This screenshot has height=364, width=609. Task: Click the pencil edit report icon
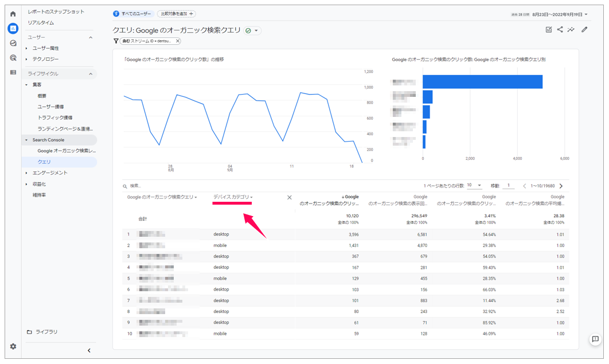584,30
